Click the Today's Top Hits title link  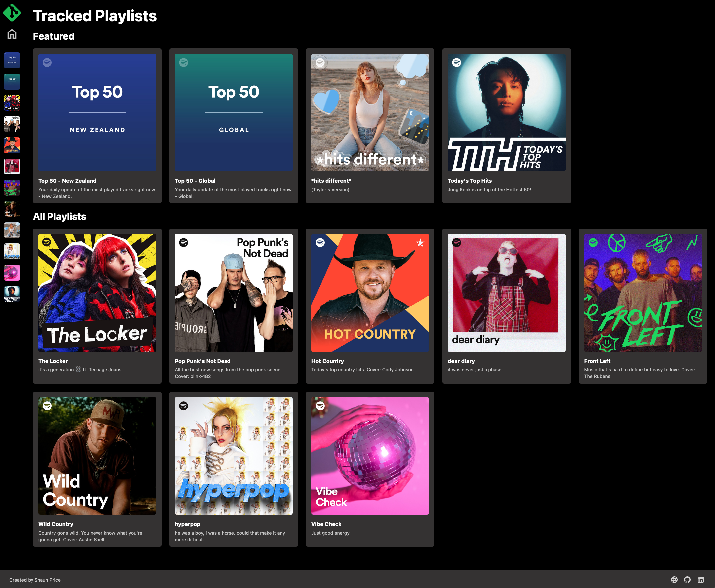[470, 181]
